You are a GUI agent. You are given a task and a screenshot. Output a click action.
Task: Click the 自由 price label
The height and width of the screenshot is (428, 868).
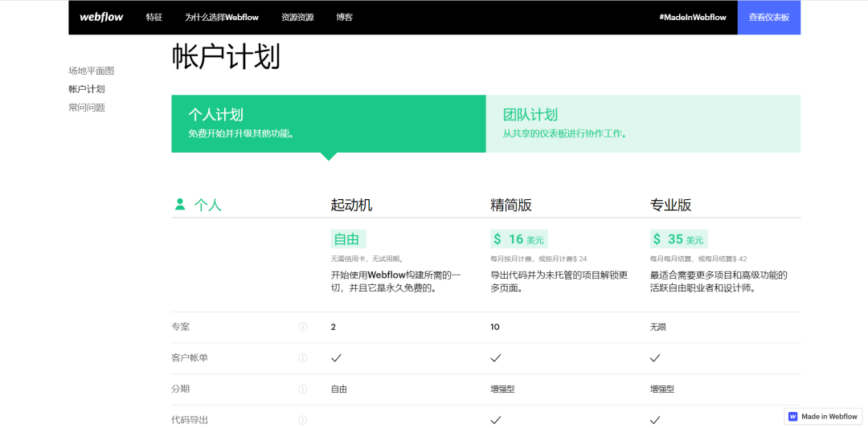coord(348,239)
